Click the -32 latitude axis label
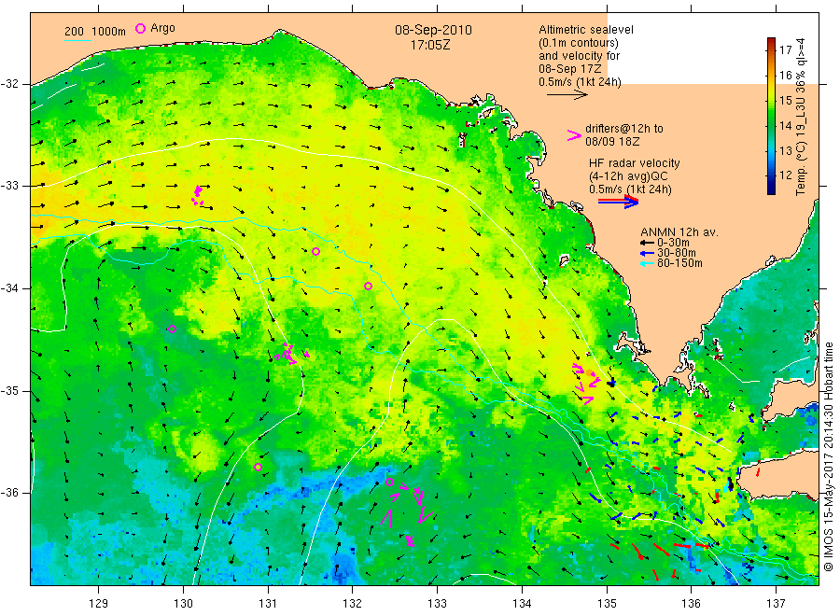840x616 pixels. coord(9,84)
